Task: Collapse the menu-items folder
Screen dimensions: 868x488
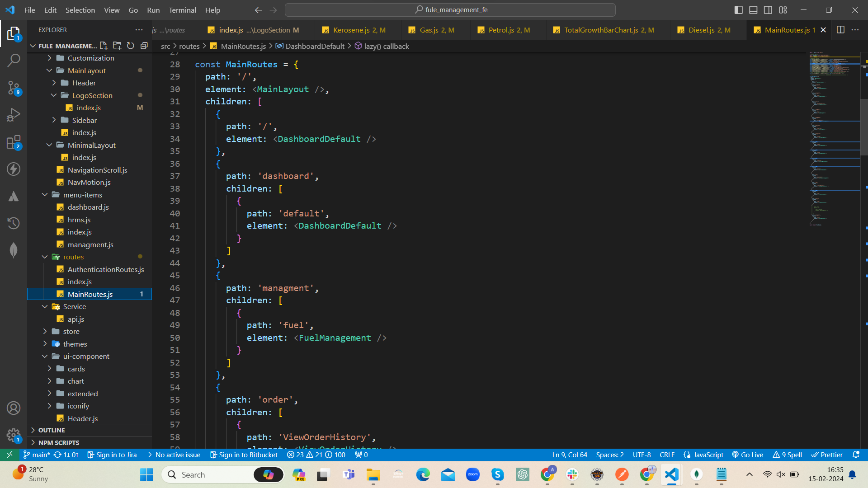Action: click(82, 195)
